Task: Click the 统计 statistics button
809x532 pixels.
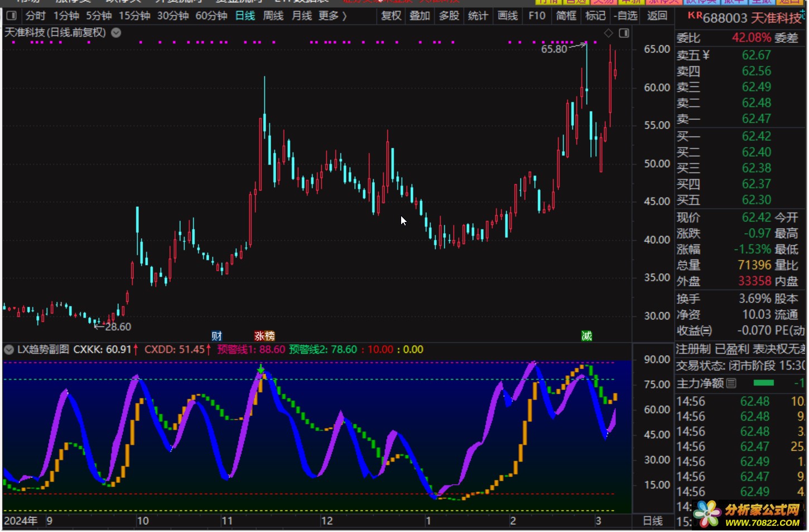Action: 478,16
